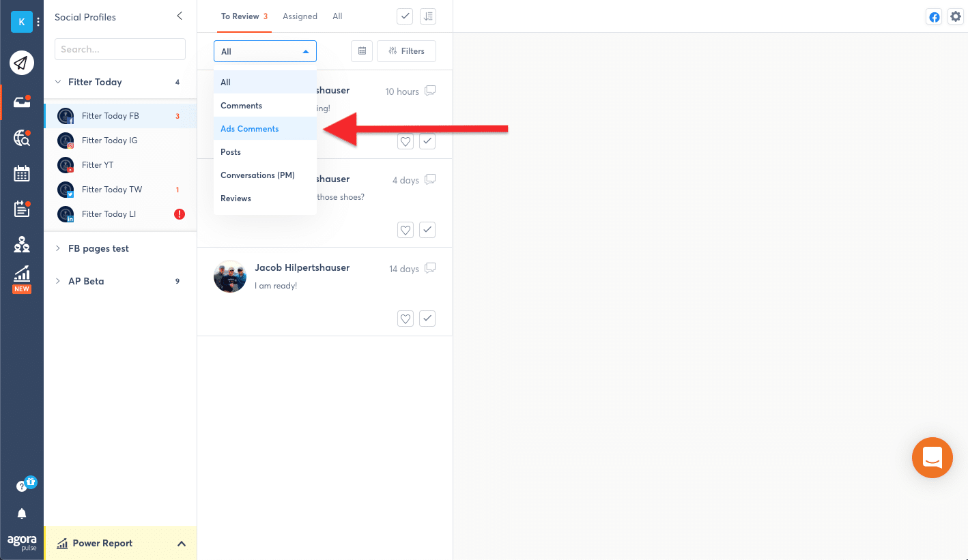Screen dimensions: 968x560
Task: Choose Comments in the dropdown list
Action: tap(265, 106)
